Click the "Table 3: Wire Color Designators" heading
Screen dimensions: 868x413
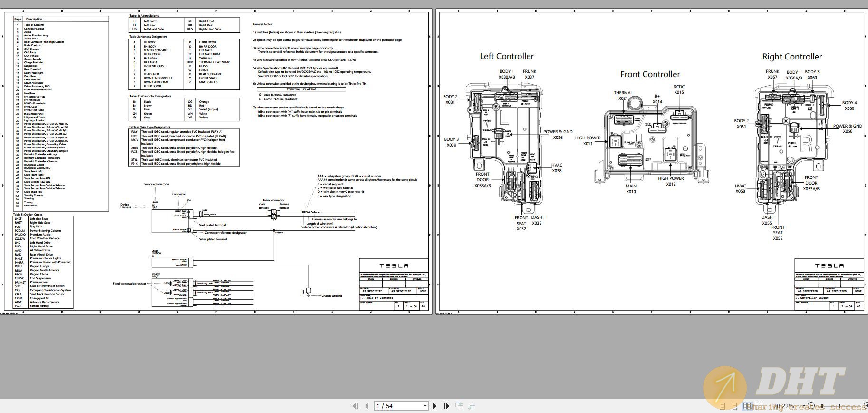[x=150, y=96]
